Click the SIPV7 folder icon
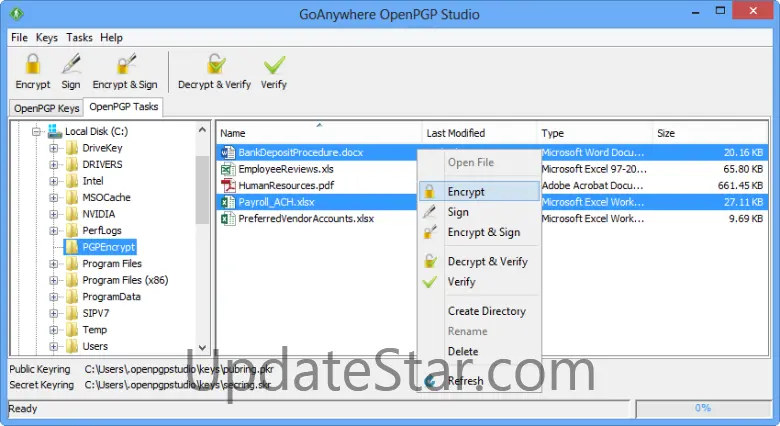The height and width of the screenshot is (426, 780). click(73, 313)
